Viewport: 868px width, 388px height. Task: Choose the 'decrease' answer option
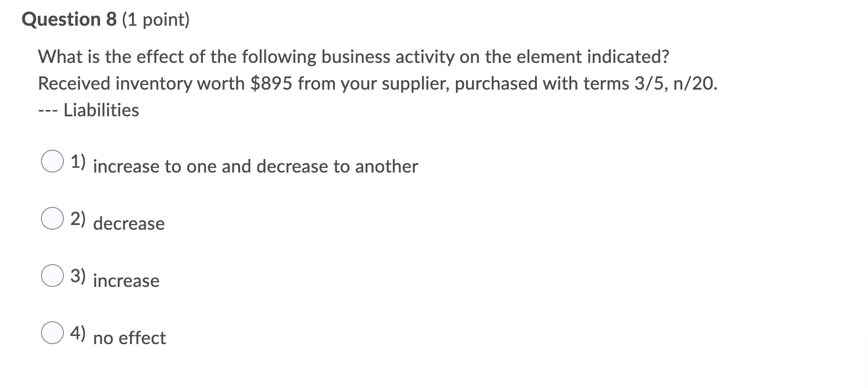[x=129, y=224]
